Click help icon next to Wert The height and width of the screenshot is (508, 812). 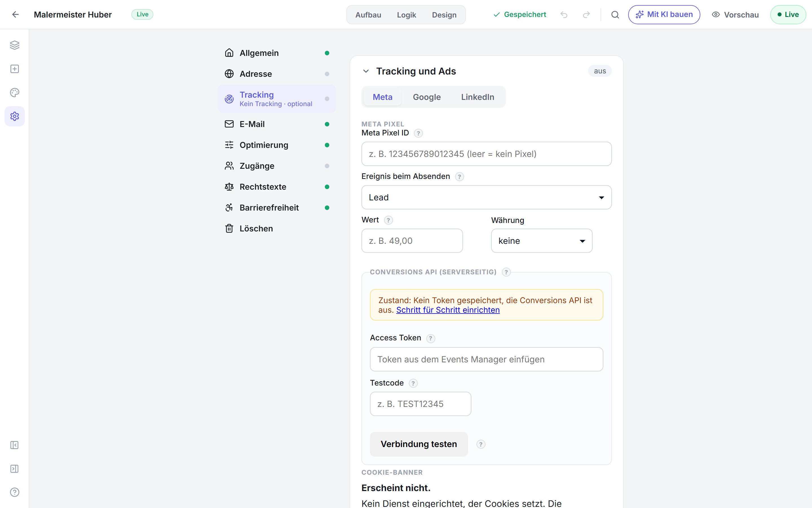388,220
